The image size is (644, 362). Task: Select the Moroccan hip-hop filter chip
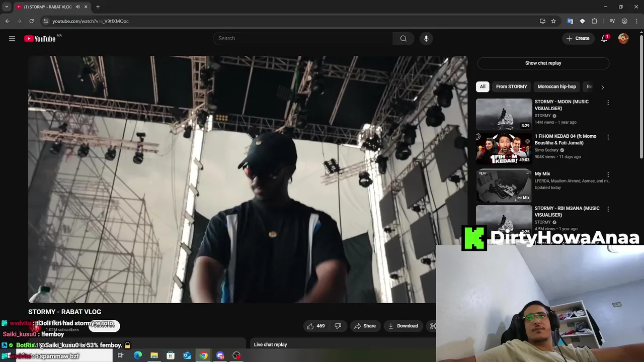pyautogui.click(x=556, y=86)
